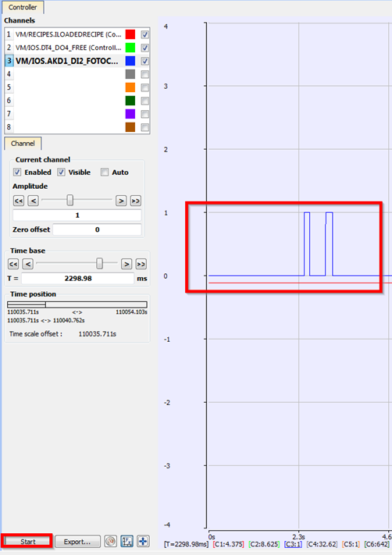
Task: Click the Time base slider handle
Action: (x=99, y=263)
